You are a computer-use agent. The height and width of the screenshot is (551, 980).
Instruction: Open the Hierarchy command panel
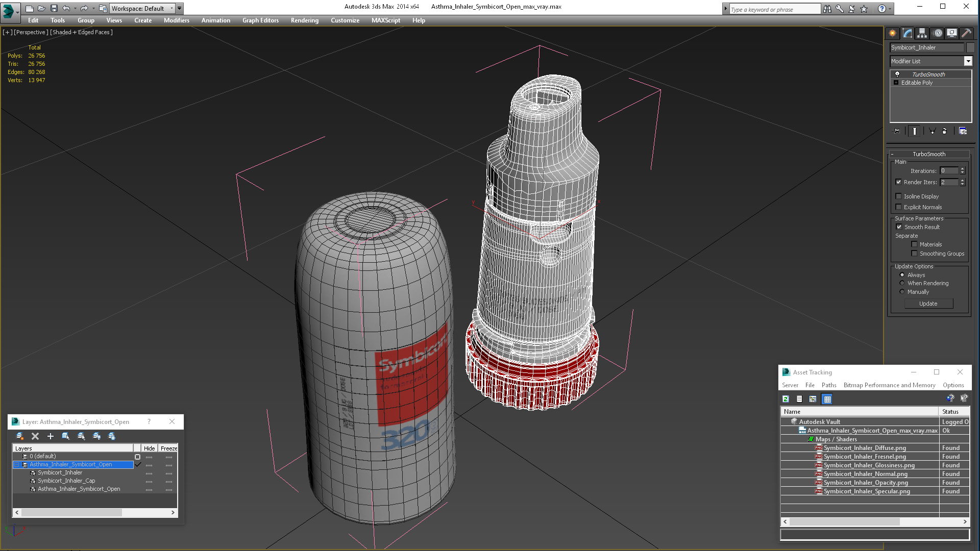tap(922, 33)
